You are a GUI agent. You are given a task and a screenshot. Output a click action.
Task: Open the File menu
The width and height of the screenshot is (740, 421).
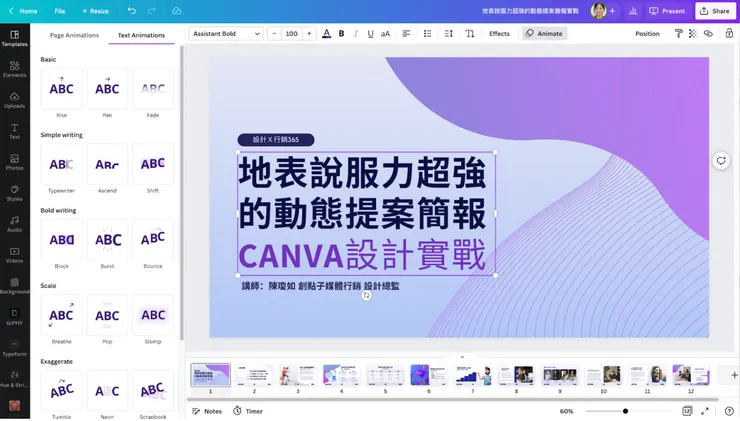[59, 11]
